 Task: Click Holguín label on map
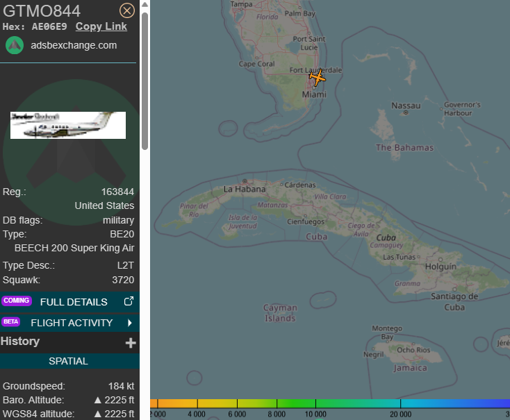[x=441, y=267]
